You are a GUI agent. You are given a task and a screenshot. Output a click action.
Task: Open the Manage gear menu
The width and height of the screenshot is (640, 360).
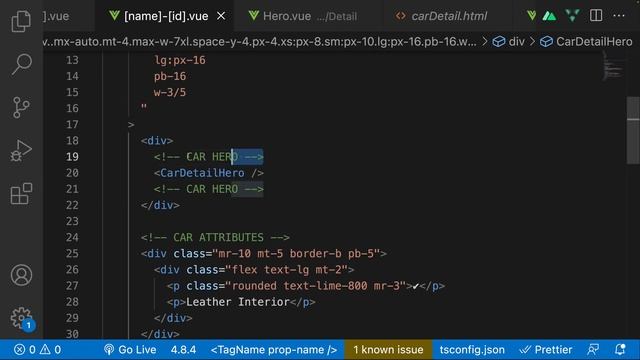click(21, 318)
